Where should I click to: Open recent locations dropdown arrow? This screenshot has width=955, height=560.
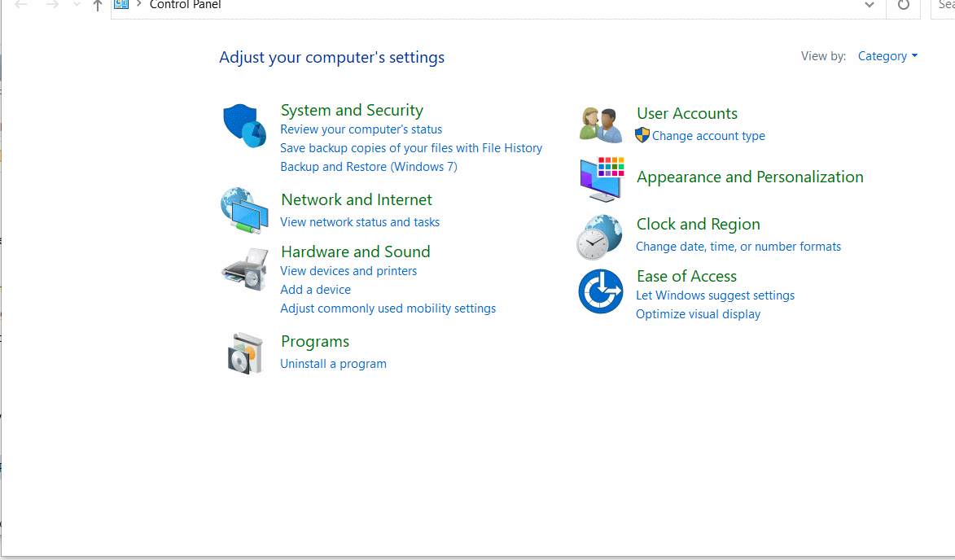tap(77, 4)
